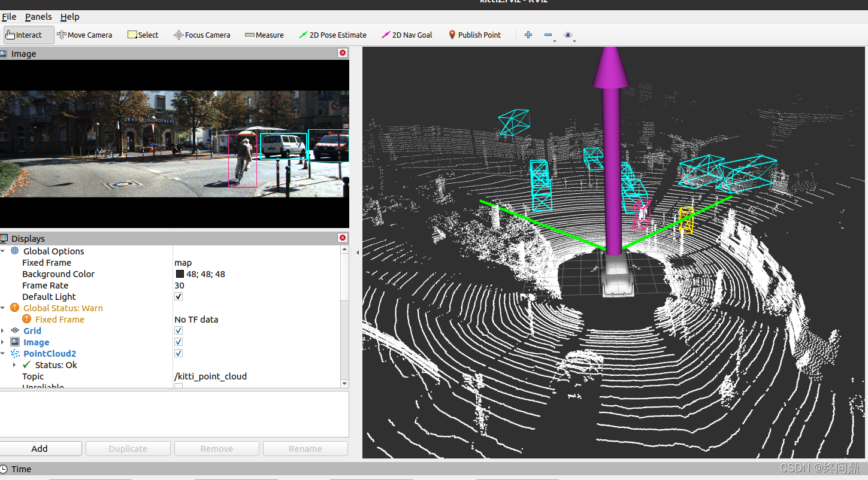Image resolution: width=868 pixels, height=480 pixels.
Task: Click the camera image view thumbnail
Action: pyautogui.click(x=174, y=144)
